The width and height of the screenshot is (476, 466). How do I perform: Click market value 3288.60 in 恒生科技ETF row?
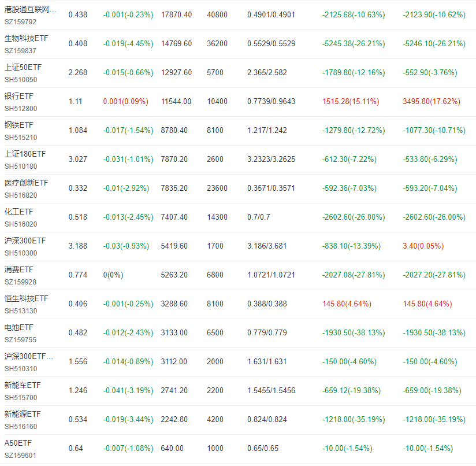pos(174,304)
